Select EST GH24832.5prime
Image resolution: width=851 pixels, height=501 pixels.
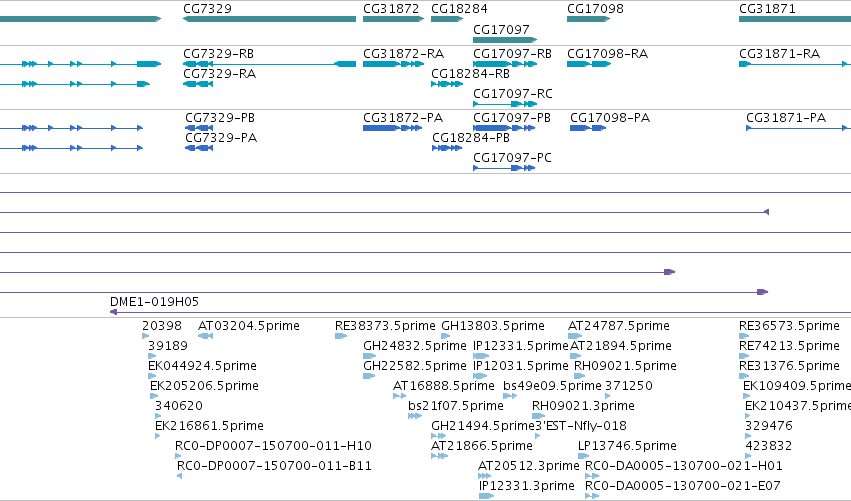[x=370, y=356]
